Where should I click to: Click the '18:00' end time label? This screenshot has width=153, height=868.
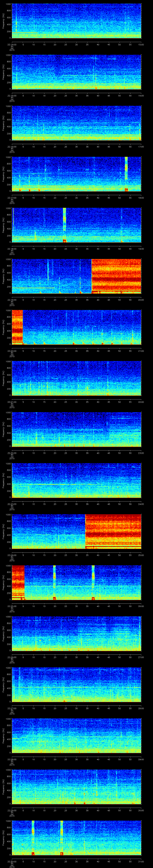[141, 198]
